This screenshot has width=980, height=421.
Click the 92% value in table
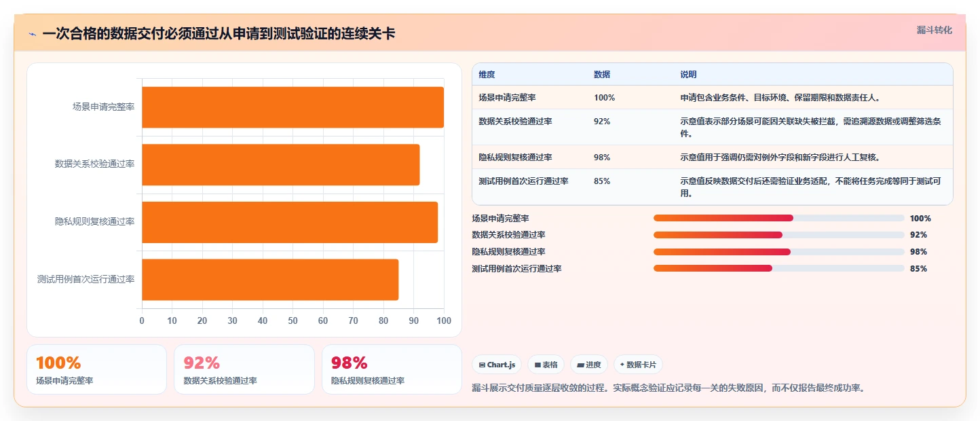click(602, 122)
